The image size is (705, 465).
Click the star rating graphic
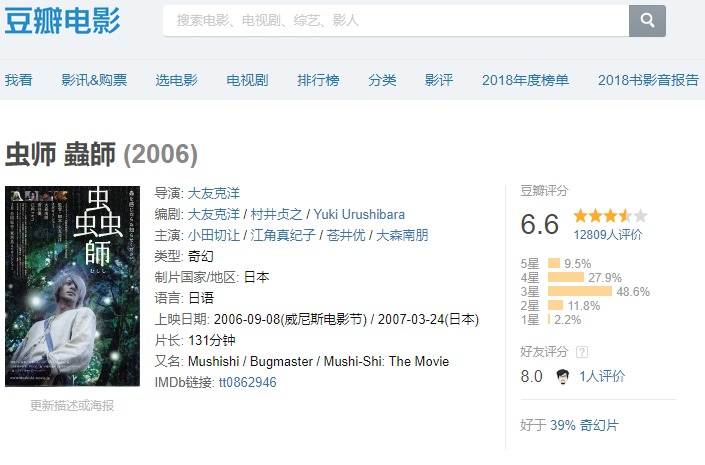[610, 216]
